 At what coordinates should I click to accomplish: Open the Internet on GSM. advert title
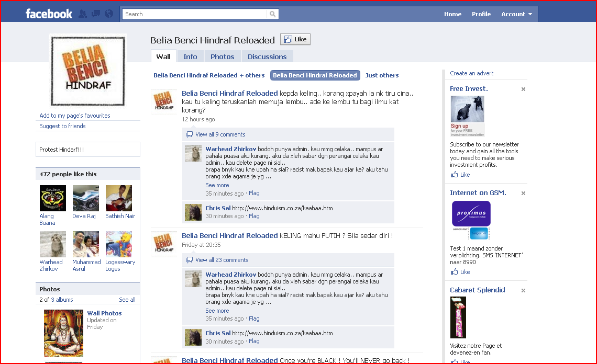pos(478,193)
